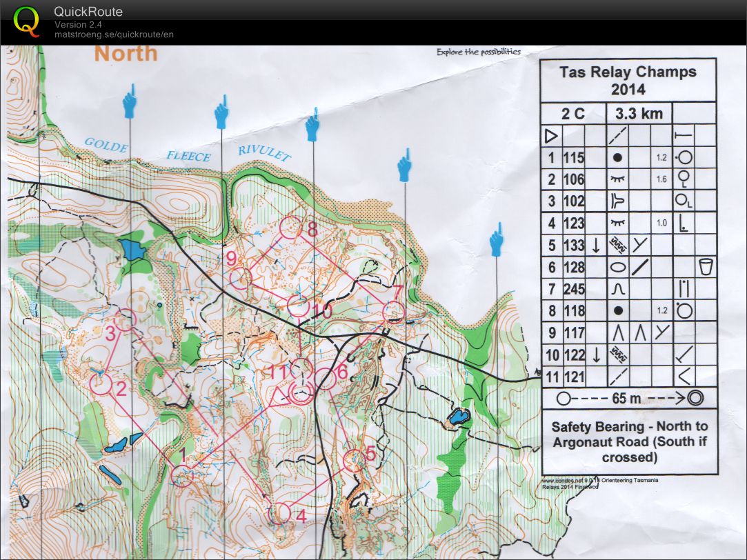Click the rightmost blue pointing hand marker
Screen dimensions: 747x560
coord(497,241)
